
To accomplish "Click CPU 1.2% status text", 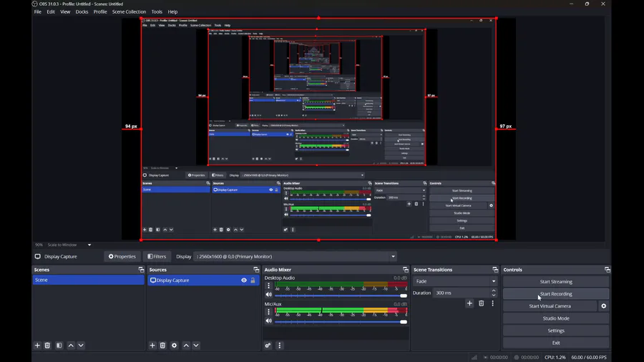I will [555, 358].
